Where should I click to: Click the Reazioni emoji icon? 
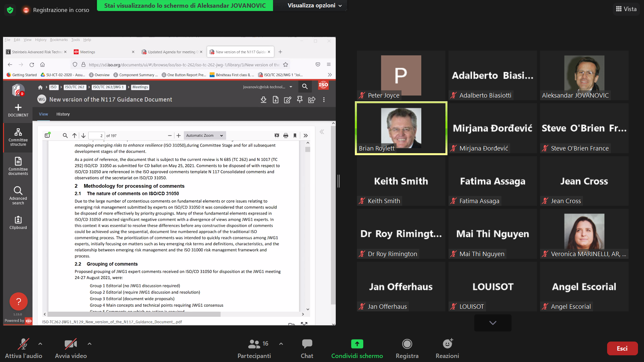tap(447, 344)
